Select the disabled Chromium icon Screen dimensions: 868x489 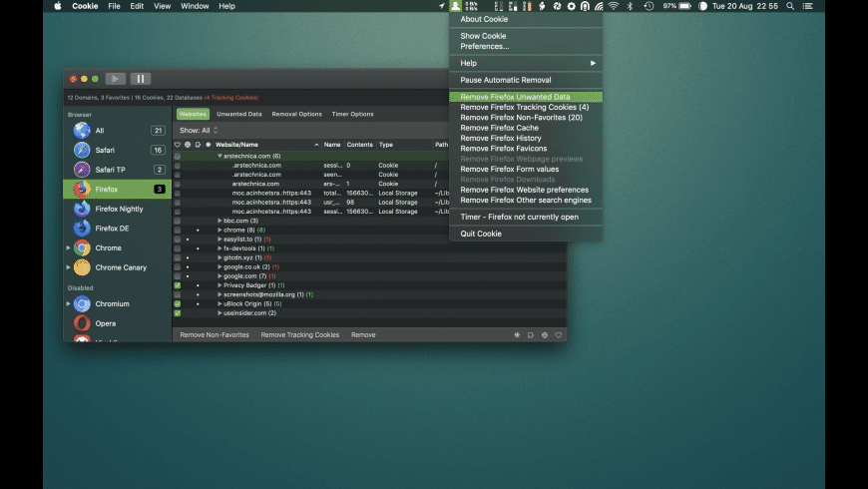tap(82, 304)
